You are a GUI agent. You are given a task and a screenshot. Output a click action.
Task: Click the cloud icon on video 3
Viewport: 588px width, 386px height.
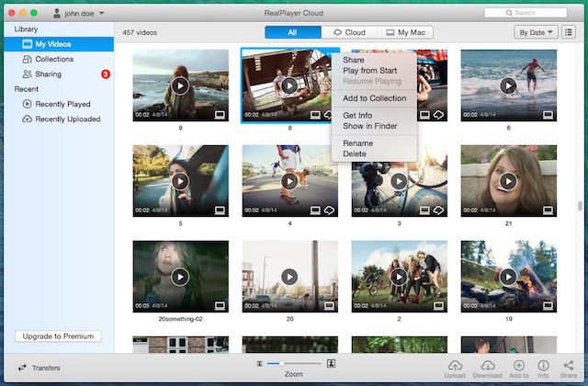pyautogui.click(x=438, y=210)
